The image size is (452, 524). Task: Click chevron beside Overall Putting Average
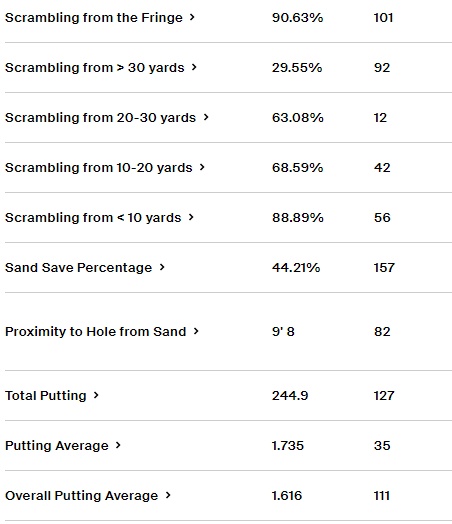coord(168,495)
